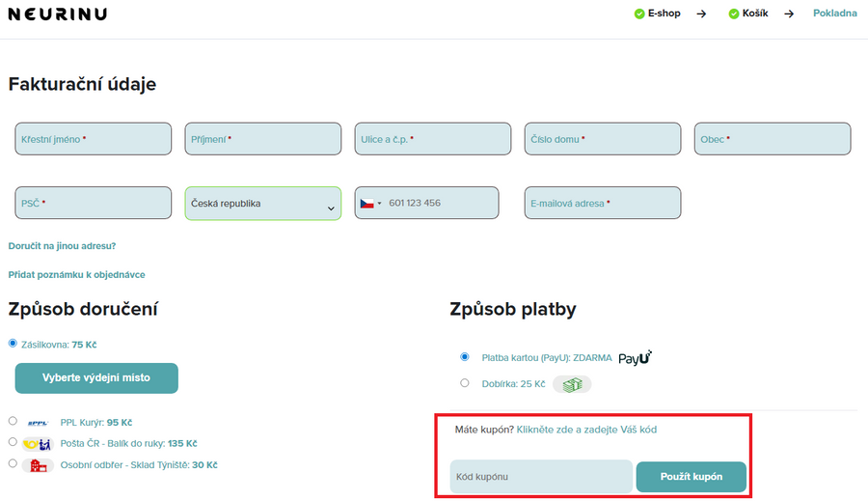
Task: Click the cash banknote icon for Dobírka
Action: click(x=571, y=384)
